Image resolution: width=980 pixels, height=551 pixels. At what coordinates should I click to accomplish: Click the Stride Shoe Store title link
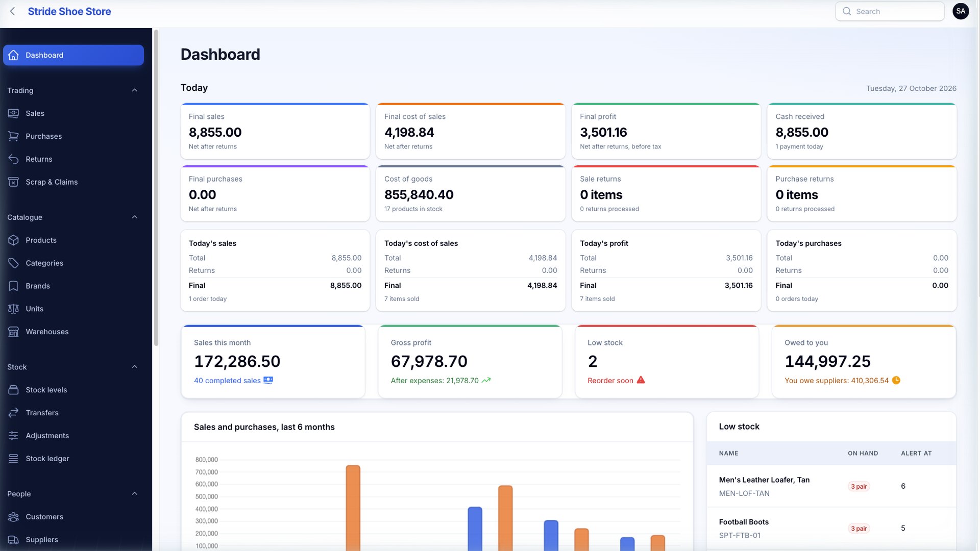pos(69,11)
